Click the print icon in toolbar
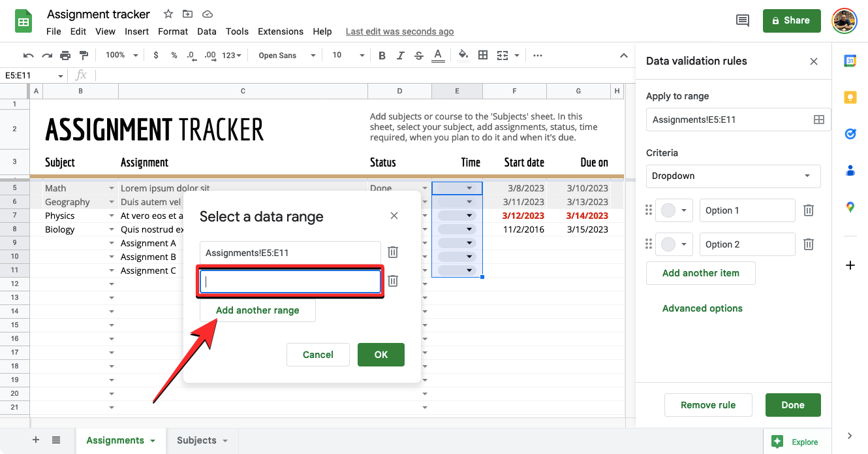The image size is (868, 454). click(x=65, y=56)
